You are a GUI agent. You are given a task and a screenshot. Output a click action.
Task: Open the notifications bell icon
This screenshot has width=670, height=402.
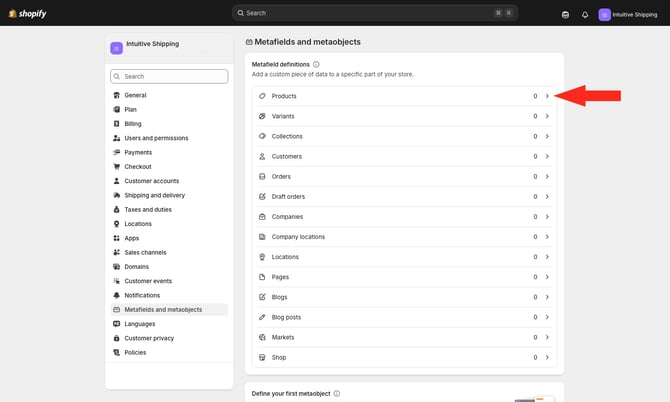[585, 15]
